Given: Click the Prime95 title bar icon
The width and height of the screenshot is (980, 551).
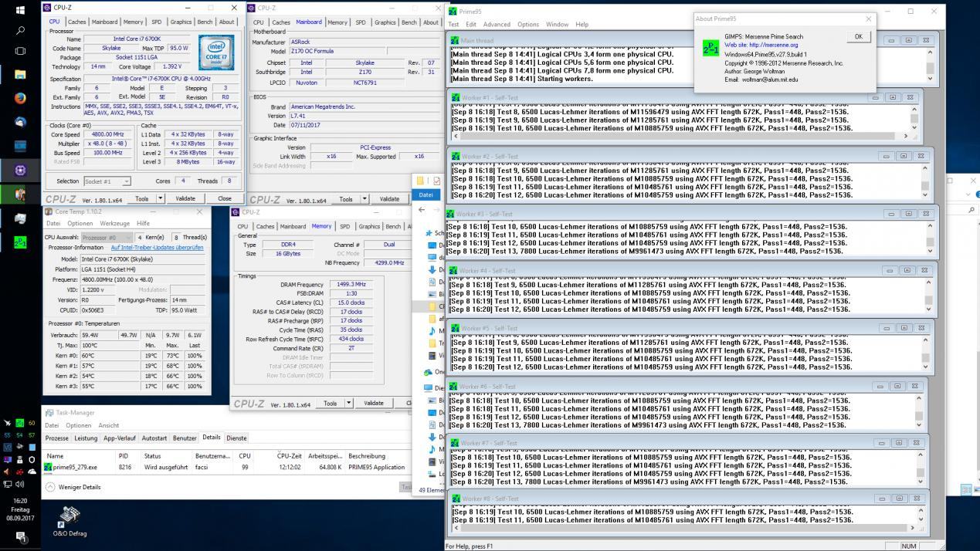Looking at the screenshot, I should coord(453,12).
